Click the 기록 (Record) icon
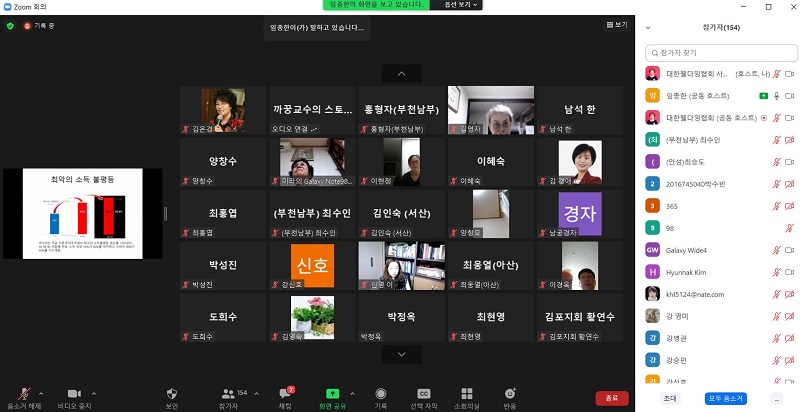The height and width of the screenshot is (412, 800). click(x=381, y=394)
